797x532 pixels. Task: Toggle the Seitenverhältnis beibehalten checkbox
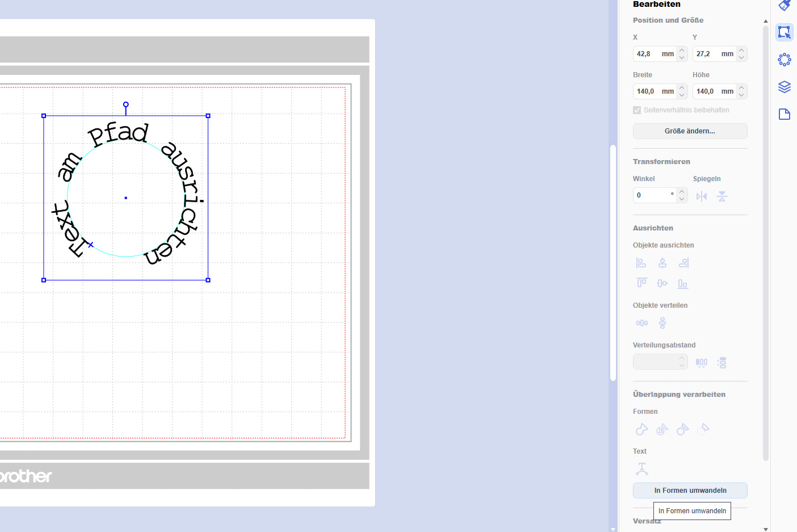[637, 110]
